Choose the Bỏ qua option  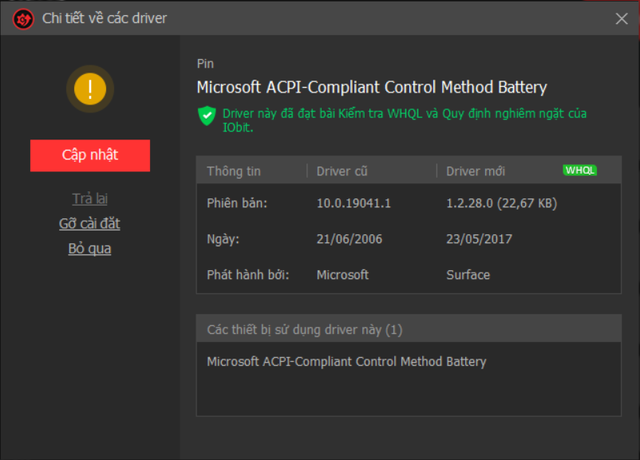[x=90, y=248]
